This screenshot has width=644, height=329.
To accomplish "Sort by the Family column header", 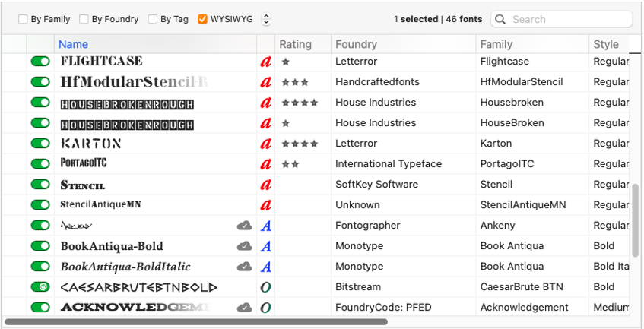I will 532,44.
